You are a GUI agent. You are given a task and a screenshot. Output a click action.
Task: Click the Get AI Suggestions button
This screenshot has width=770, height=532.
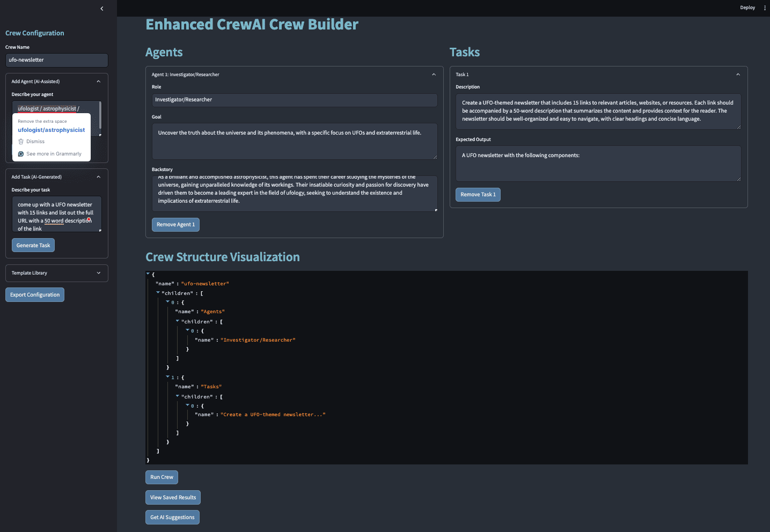(172, 518)
